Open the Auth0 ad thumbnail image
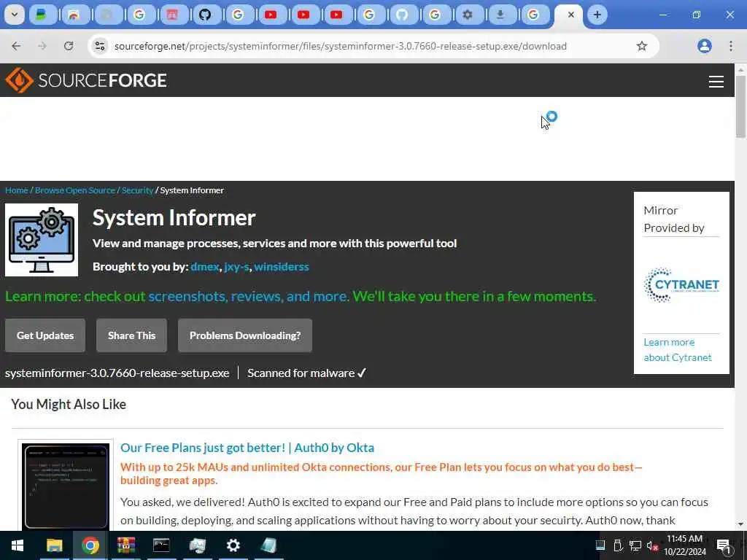This screenshot has width=747, height=560. [x=66, y=486]
